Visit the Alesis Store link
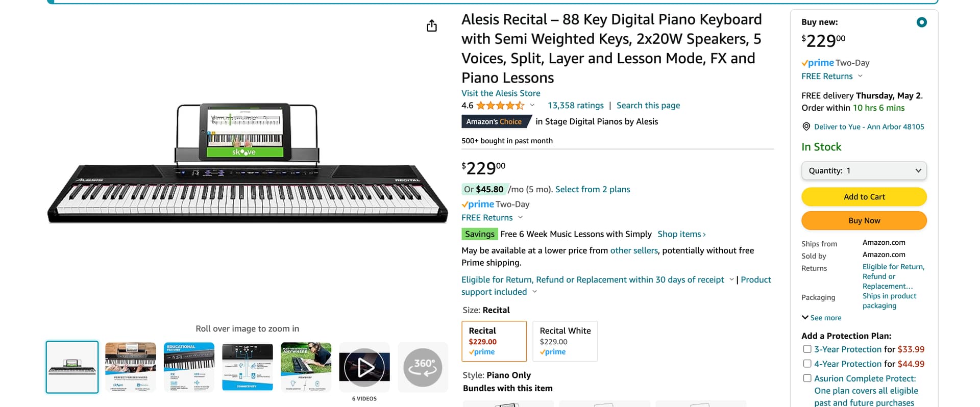 click(x=501, y=93)
